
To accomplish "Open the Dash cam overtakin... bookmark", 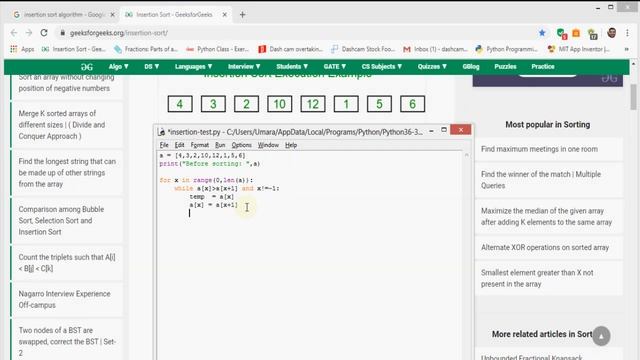I will [x=290, y=49].
